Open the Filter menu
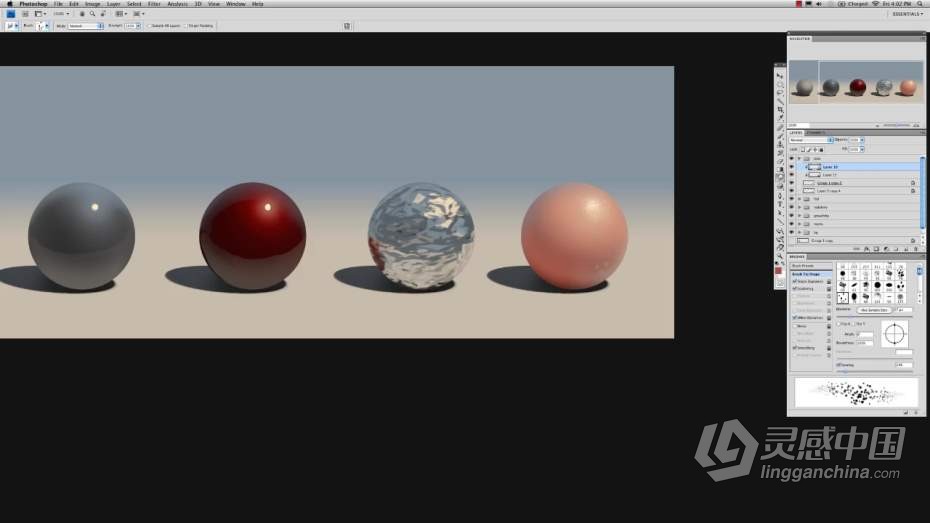This screenshot has height=523, width=930. tap(154, 4)
